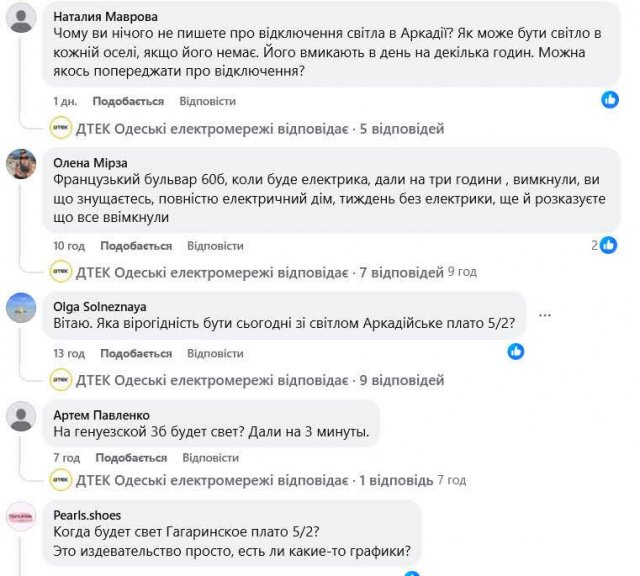Image resolution: width=640 pixels, height=576 pixels.
Task: Click Наталия Маврова's profile avatar
Action: pos(21,19)
